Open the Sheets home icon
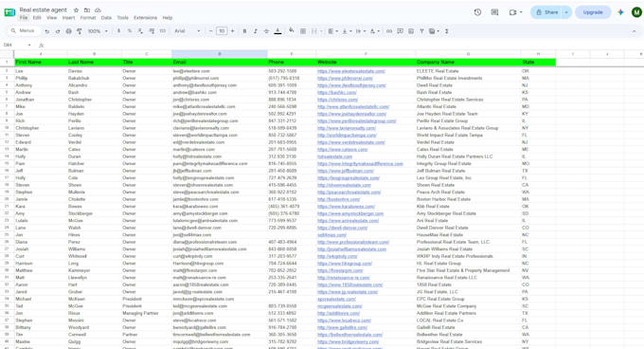The width and height of the screenshot is (644, 349). (9, 12)
